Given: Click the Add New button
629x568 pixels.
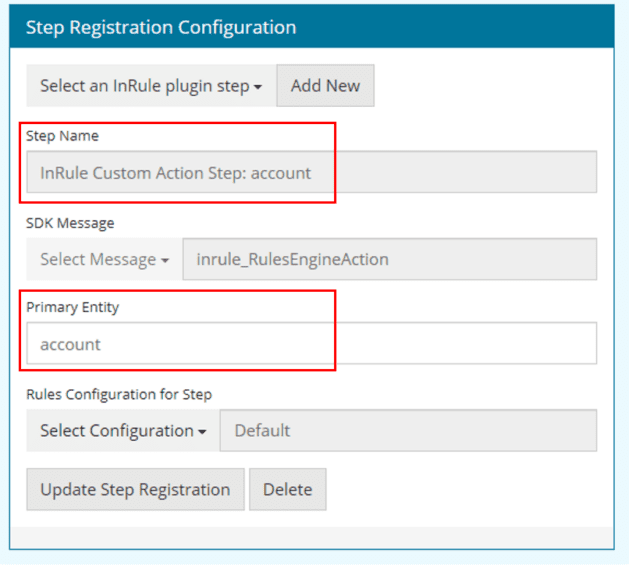Looking at the screenshot, I should click(x=325, y=86).
